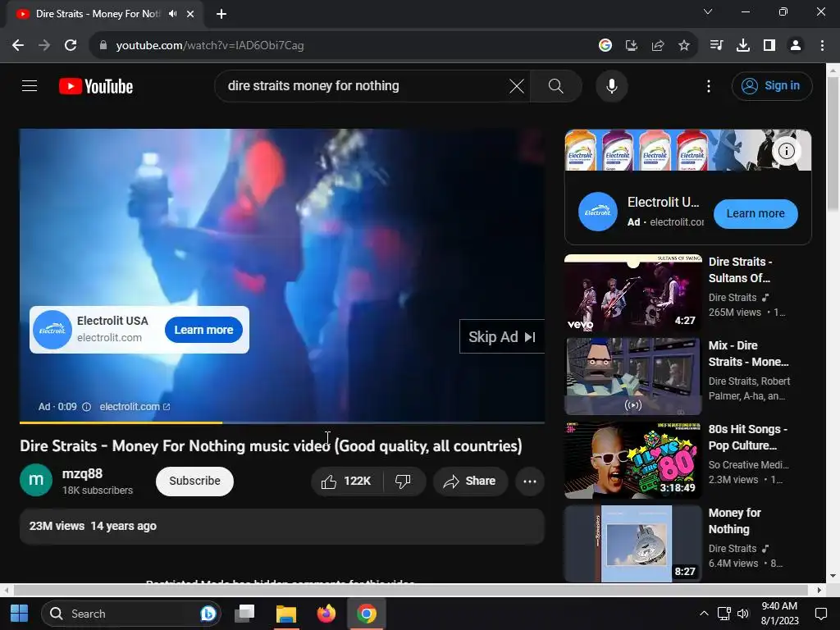Open ad info icon beside Ad 0:09
The image size is (840, 630).
tap(86, 407)
